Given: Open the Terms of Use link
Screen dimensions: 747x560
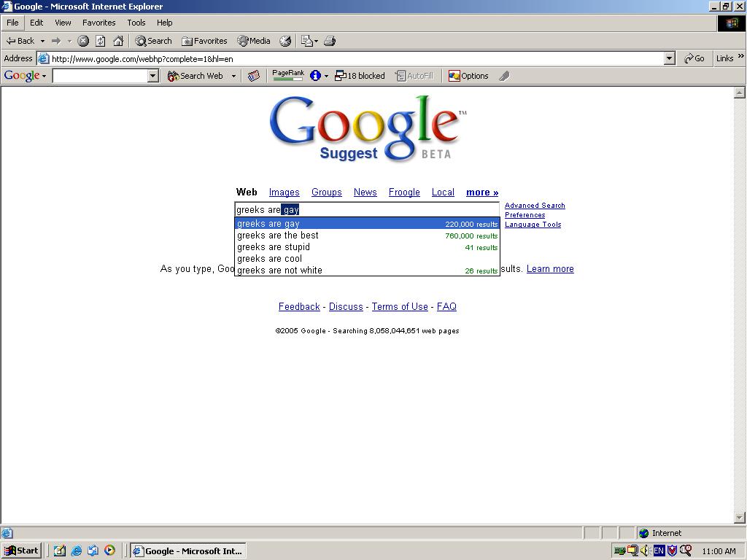Looking at the screenshot, I should point(400,306).
